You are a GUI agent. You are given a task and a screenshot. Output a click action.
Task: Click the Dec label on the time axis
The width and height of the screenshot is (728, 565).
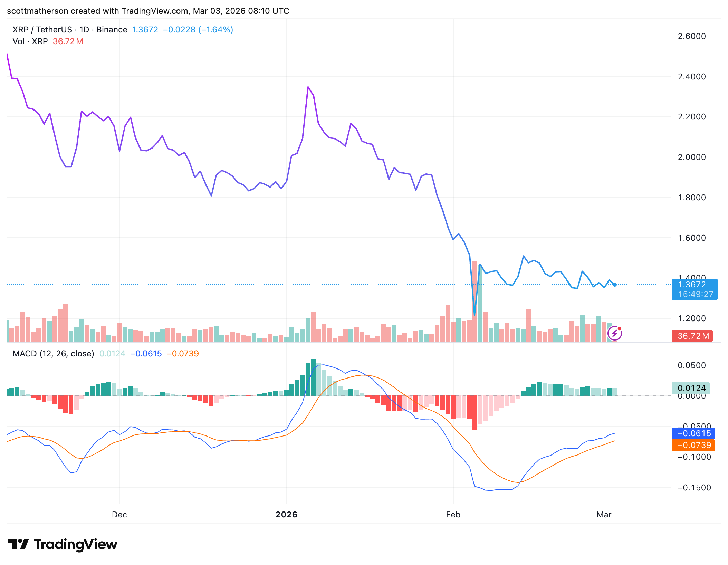click(119, 515)
